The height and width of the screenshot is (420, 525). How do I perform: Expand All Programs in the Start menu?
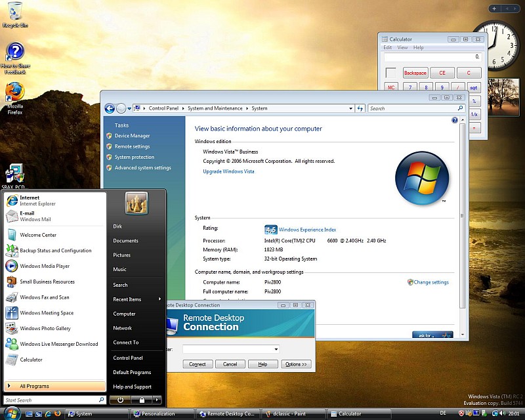pyautogui.click(x=55, y=386)
